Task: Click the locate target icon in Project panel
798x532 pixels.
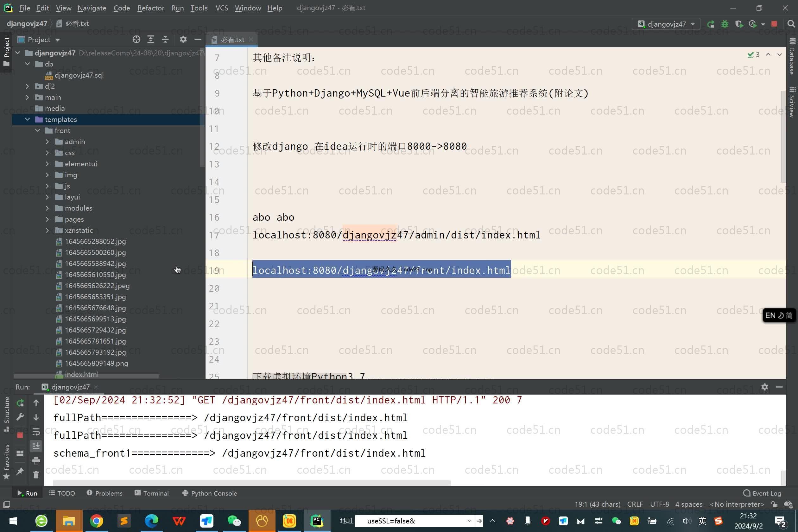Action: tap(136, 40)
